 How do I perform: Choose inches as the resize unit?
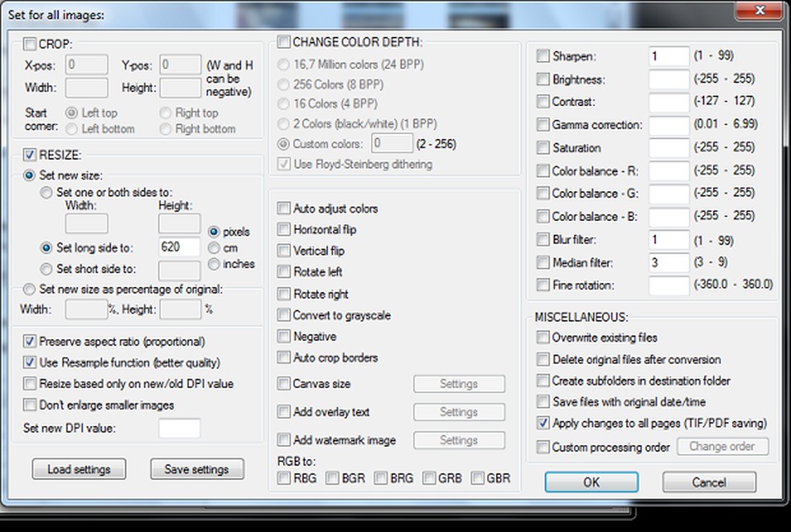pyautogui.click(x=214, y=264)
